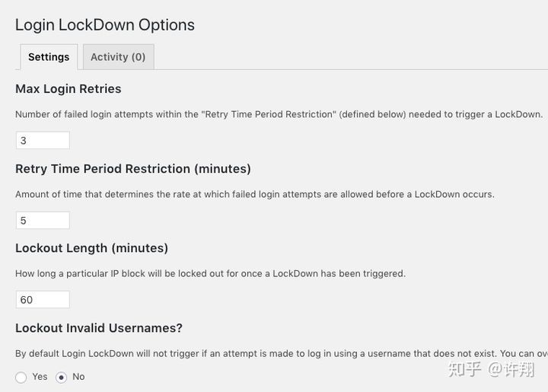
Task: Click the Max Login Retries input field
Action: (x=43, y=141)
